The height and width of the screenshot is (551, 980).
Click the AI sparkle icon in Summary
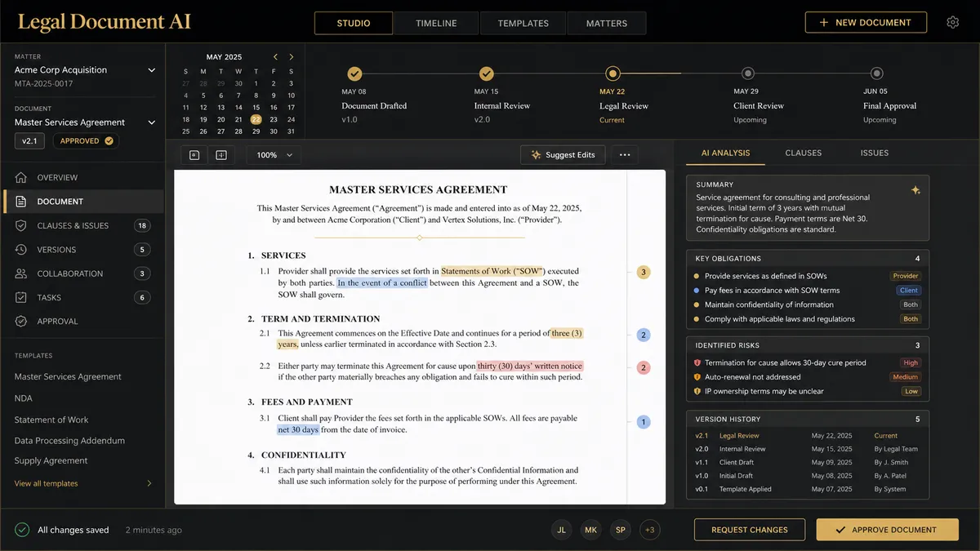915,190
